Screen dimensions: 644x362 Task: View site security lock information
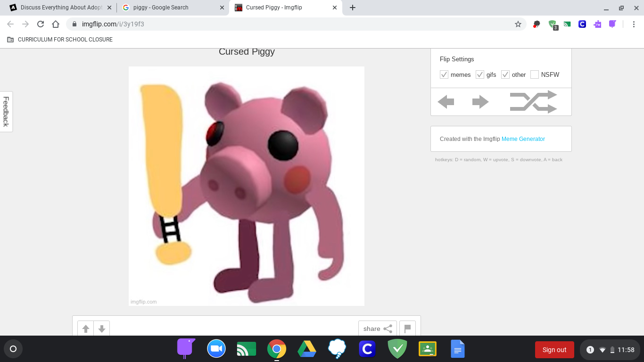pos(74,24)
